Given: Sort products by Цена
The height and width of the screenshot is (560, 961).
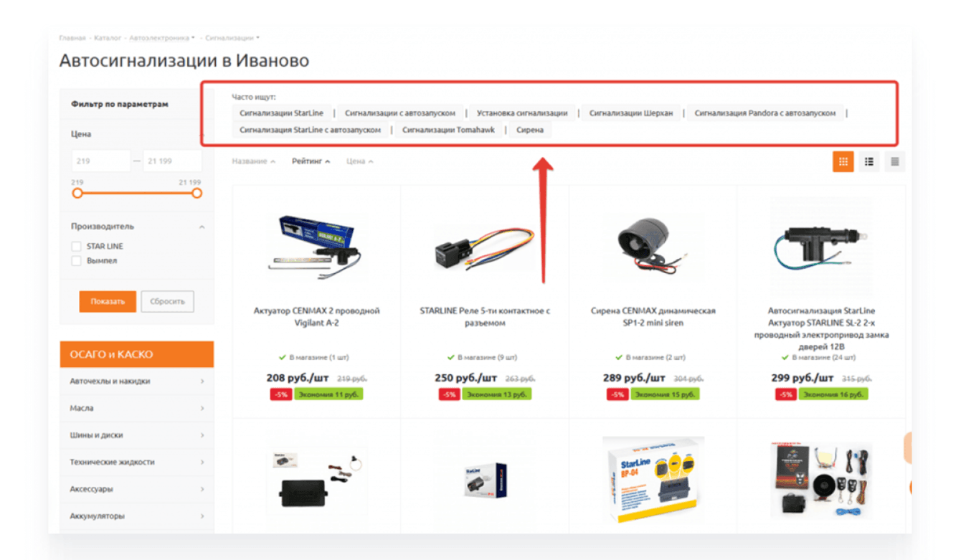Looking at the screenshot, I should pyautogui.click(x=359, y=161).
